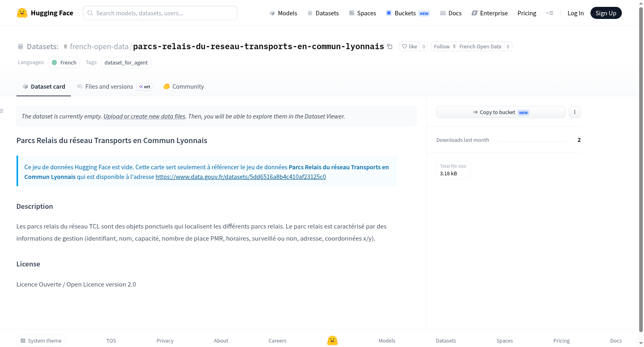Click the Sign Up button
This screenshot has height=347, width=644.
[606, 13]
